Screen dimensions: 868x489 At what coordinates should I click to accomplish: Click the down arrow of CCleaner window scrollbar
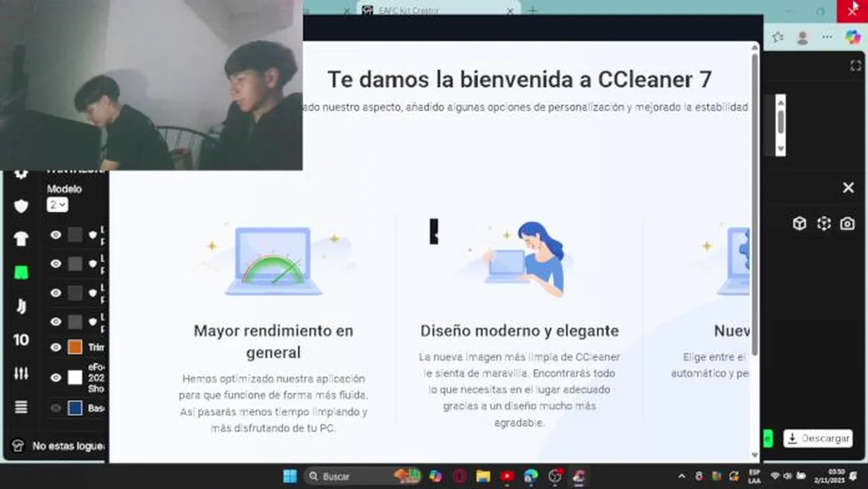(755, 455)
